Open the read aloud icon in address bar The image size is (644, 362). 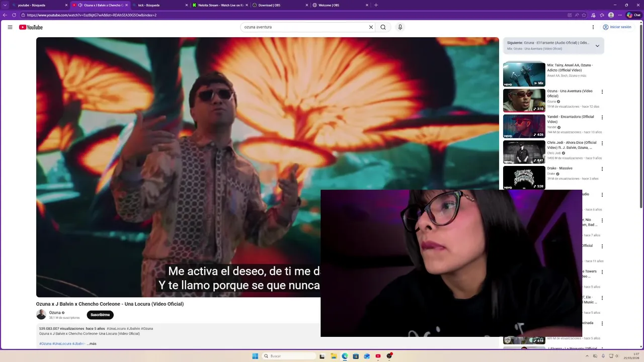point(577,15)
